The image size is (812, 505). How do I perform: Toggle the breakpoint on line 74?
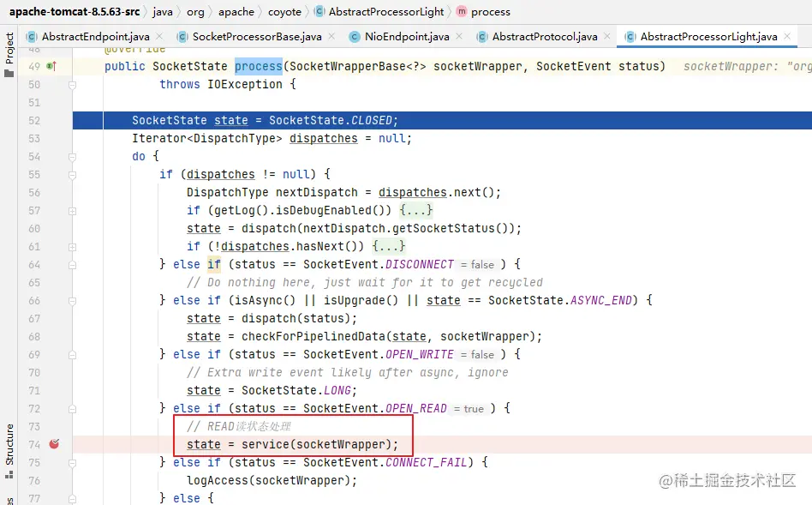[54, 444]
